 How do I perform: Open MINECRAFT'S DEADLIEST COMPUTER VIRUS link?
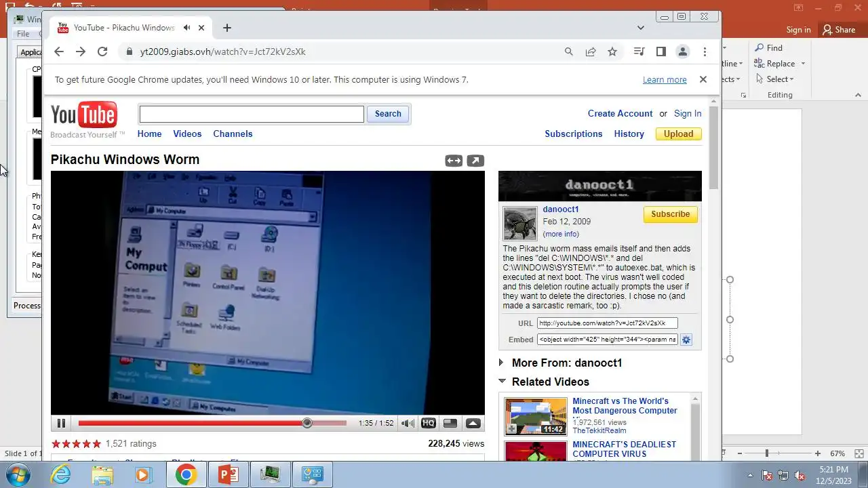click(624, 449)
